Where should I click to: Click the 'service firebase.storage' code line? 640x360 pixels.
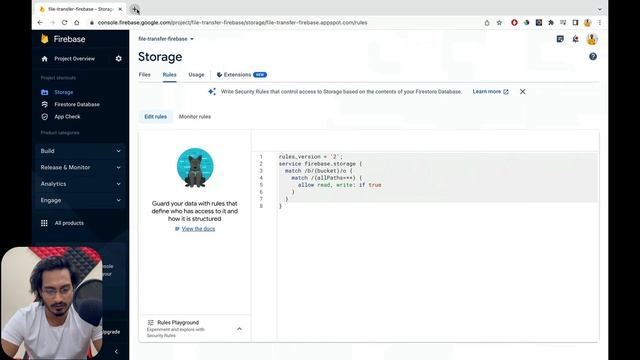[x=320, y=164]
